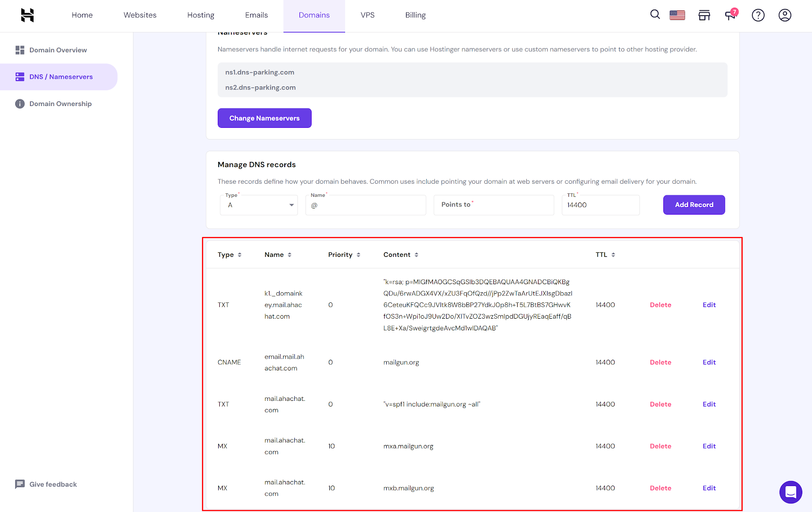Viewport: 812px width, 512px height.
Task: Click the DNS / Nameservers server icon
Action: tap(20, 77)
